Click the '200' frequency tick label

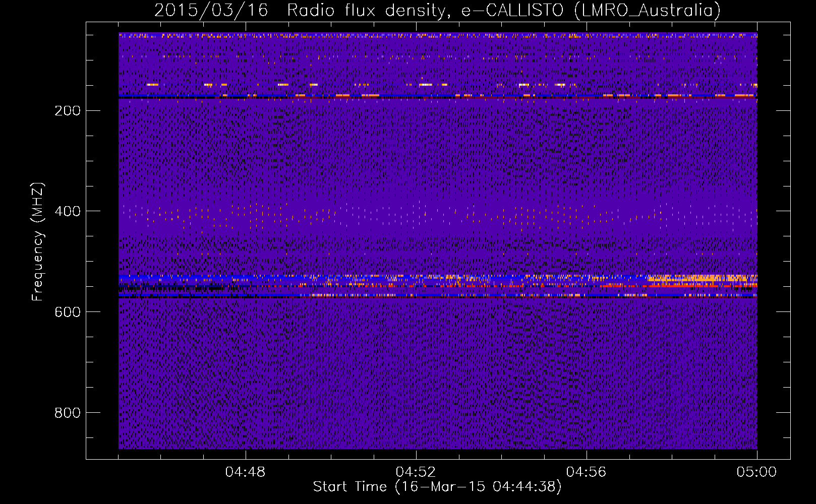(x=68, y=111)
